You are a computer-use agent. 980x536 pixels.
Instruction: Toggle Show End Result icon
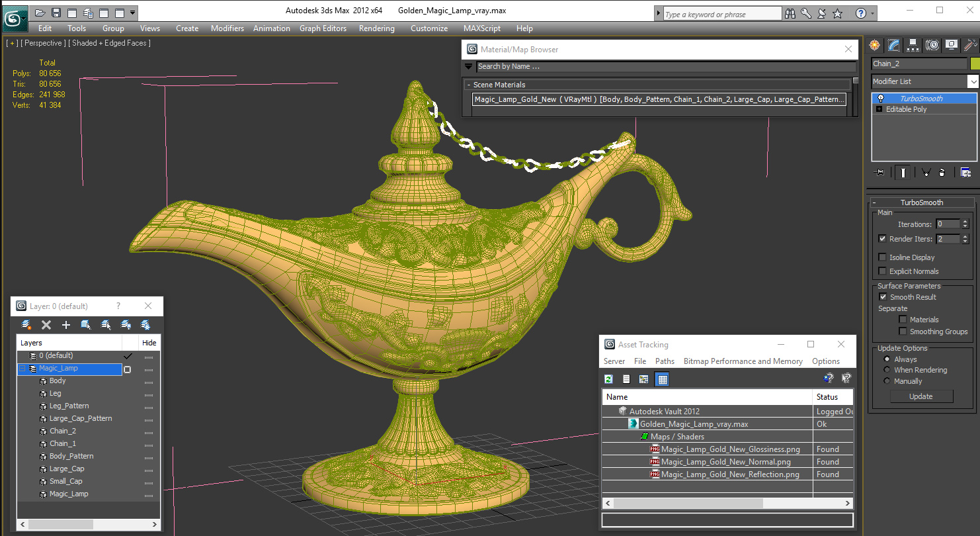[x=902, y=172]
